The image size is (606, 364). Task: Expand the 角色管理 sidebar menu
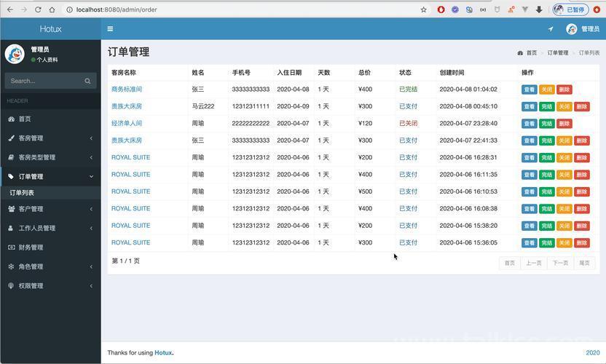(51, 266)
